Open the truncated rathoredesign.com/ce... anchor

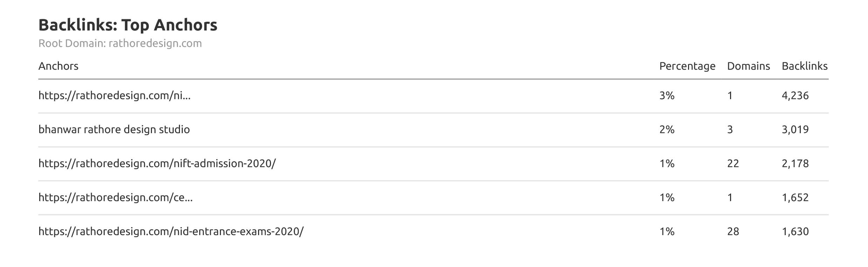point(116,198)
